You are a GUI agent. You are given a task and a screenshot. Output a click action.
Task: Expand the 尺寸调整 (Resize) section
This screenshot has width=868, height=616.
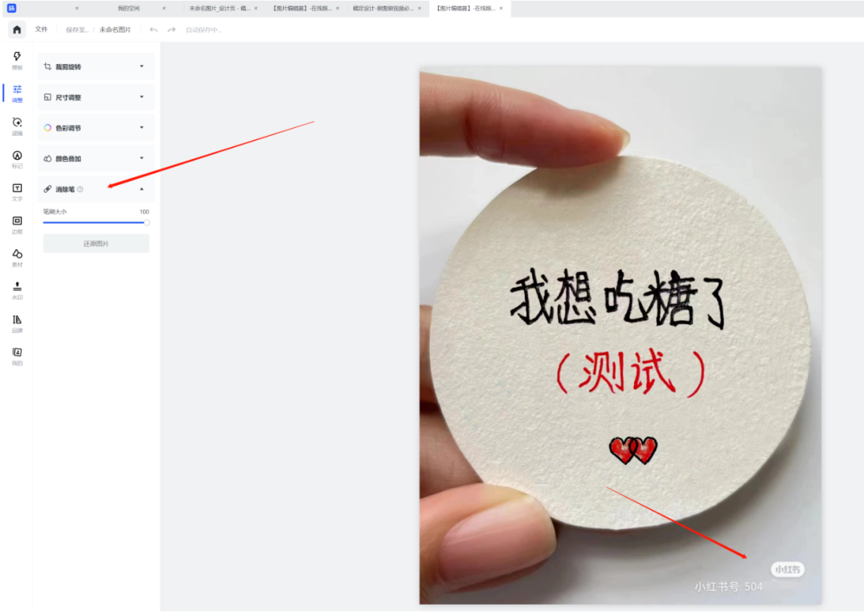tap(96, 97)
